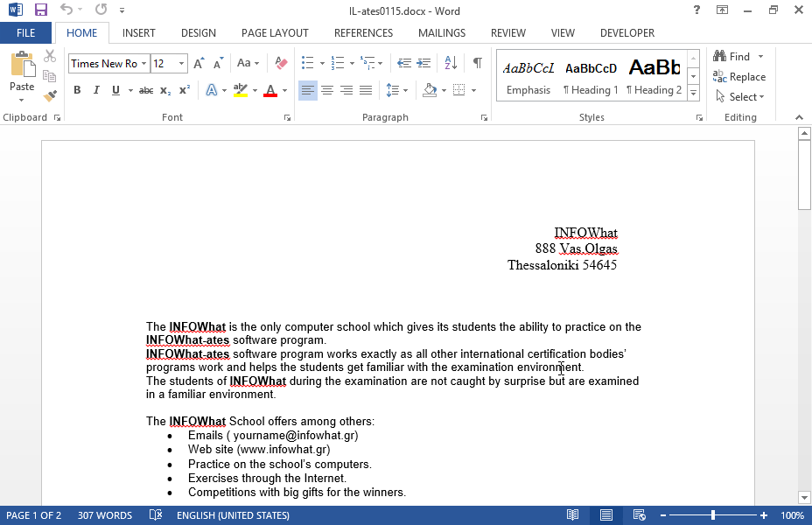Image resolution: width=812 pixels, height=525 pixels.
Task: Align paragraph text to the right
Action: [x=346, y=91]
